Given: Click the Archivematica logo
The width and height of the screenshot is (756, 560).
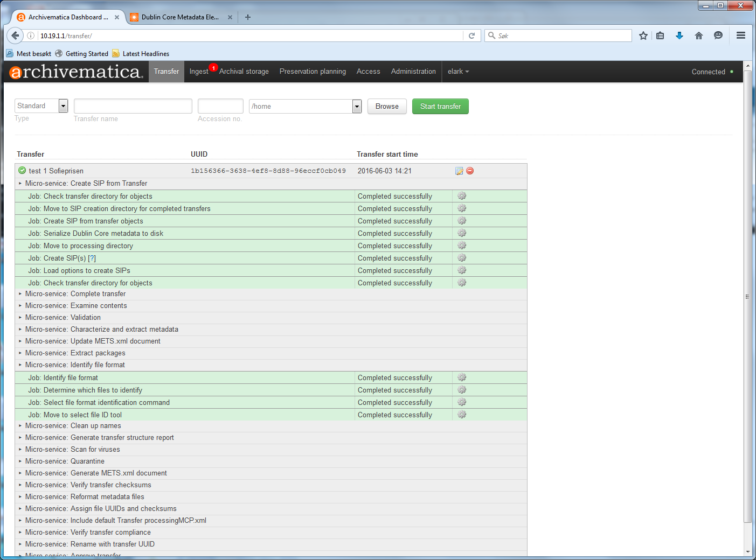Looking at the screenshot, I should pos(76,72).
